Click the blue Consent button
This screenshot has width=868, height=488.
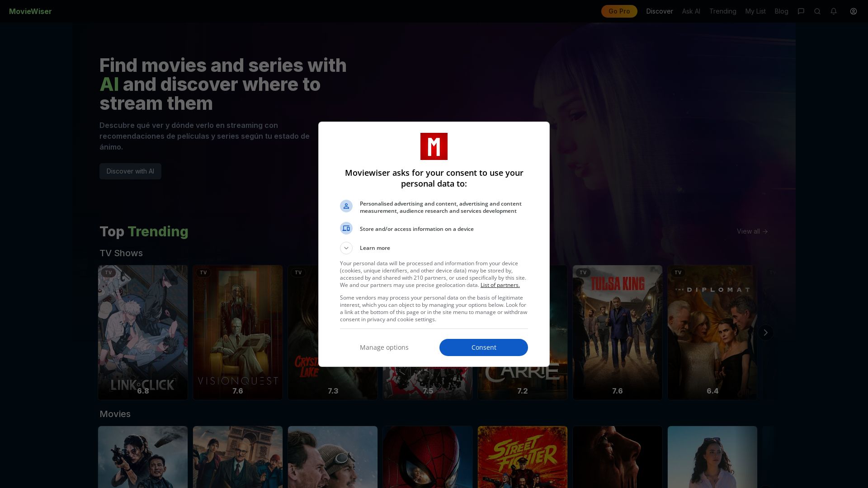(484, 347)
